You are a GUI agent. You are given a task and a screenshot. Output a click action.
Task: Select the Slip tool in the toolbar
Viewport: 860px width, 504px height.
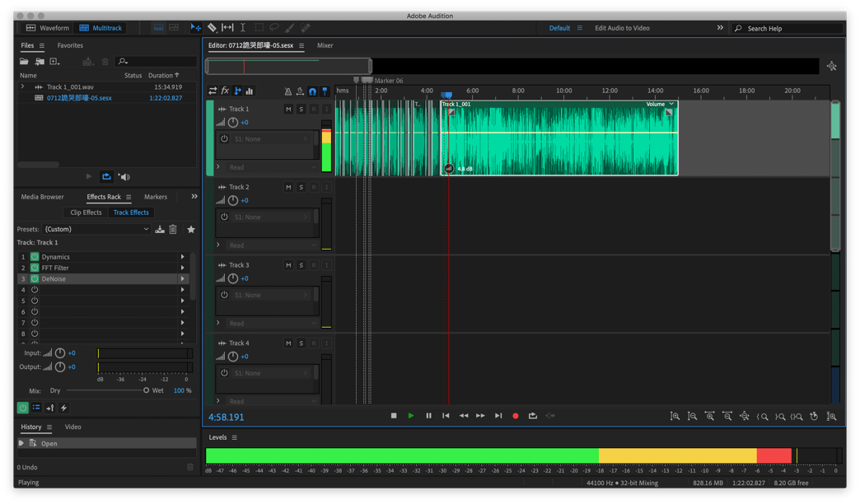pyautogui.click(x=227, y=27)
